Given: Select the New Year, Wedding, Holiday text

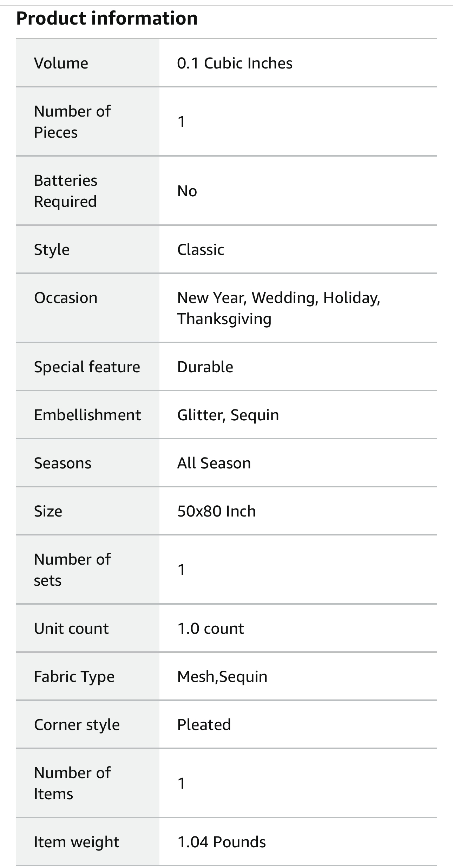Looking at the screenshot, I should click(279, 298).
